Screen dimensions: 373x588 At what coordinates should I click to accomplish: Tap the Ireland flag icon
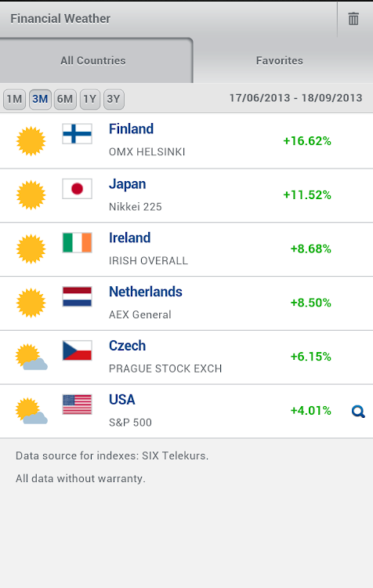78,242
